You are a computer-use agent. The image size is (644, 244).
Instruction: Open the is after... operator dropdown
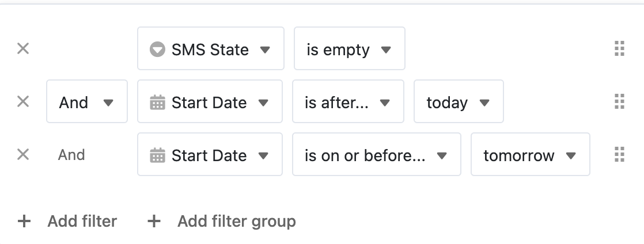(348, 101)
